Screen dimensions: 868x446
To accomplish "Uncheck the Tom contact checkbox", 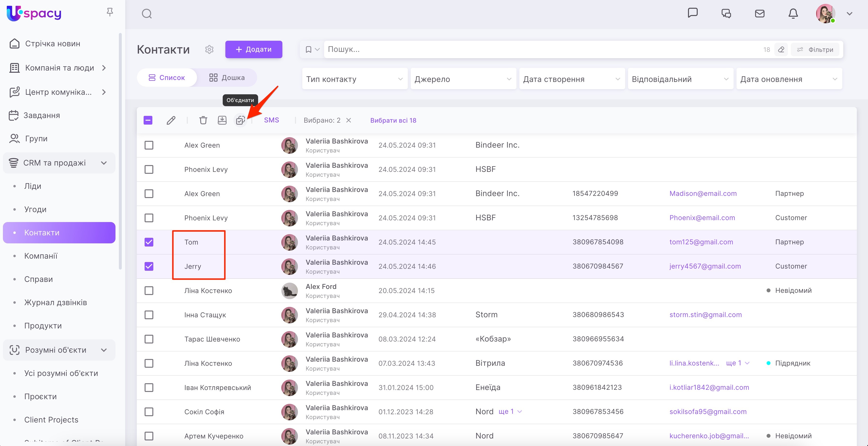I will point(149,242).
